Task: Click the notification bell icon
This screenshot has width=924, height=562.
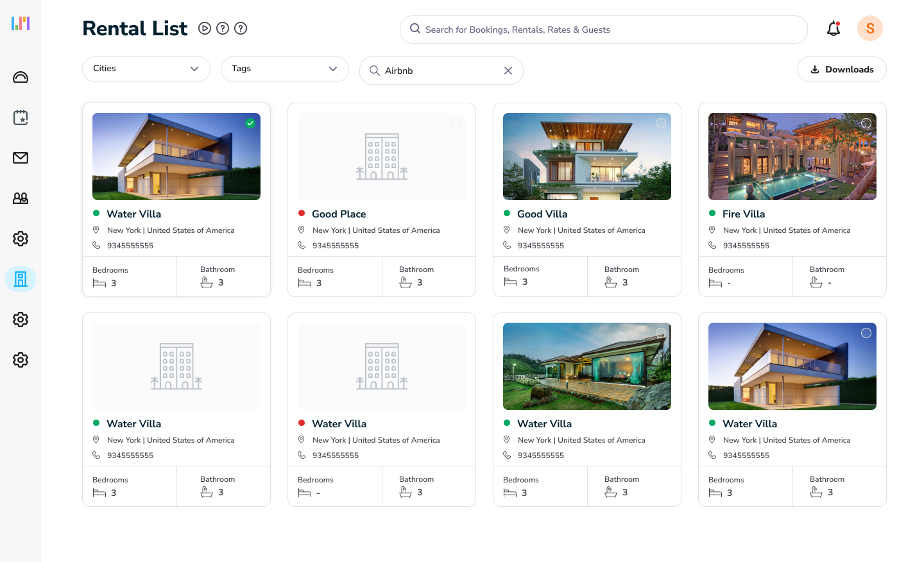Action: 834,29
